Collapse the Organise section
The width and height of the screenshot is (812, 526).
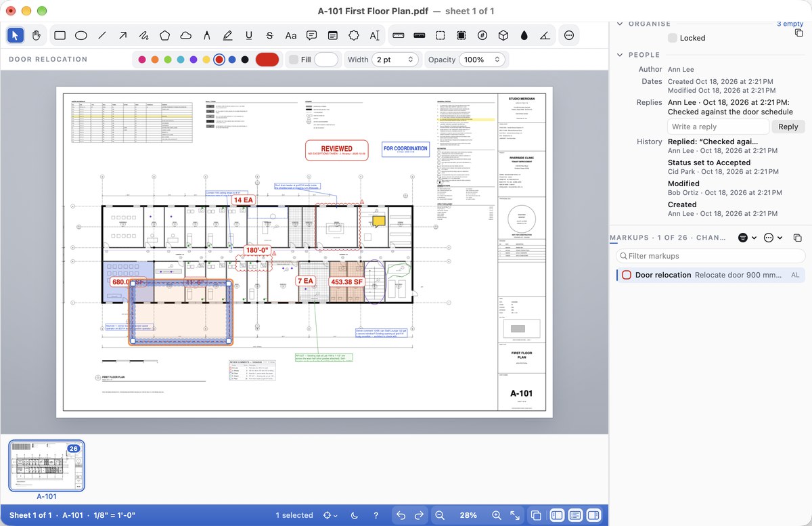tap(619, 24)
